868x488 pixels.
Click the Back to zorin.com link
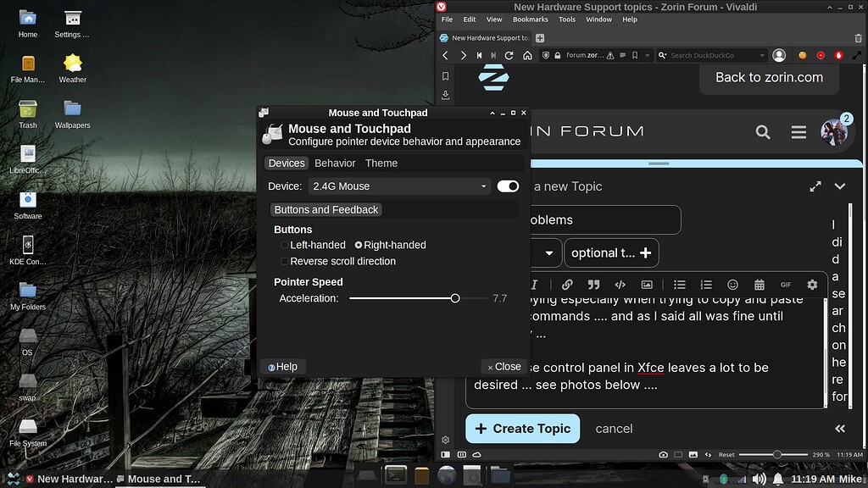coord(768,76)
